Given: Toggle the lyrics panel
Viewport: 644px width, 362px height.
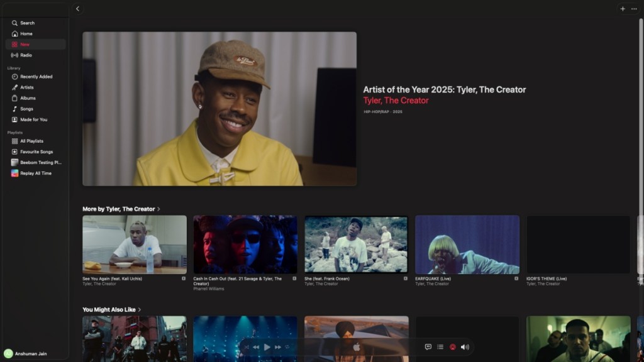Looking at the screenshot, I should click(x=427, y=346).
